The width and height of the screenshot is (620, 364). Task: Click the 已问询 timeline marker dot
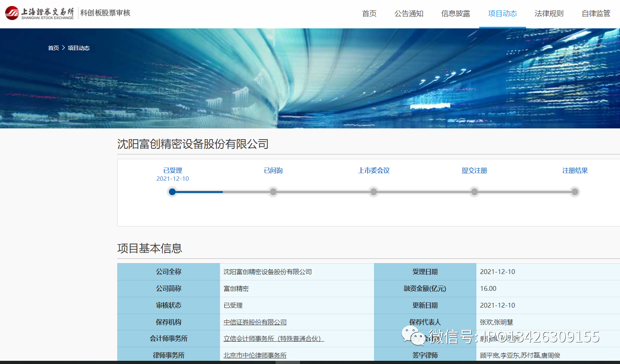[x=273, y=192]
